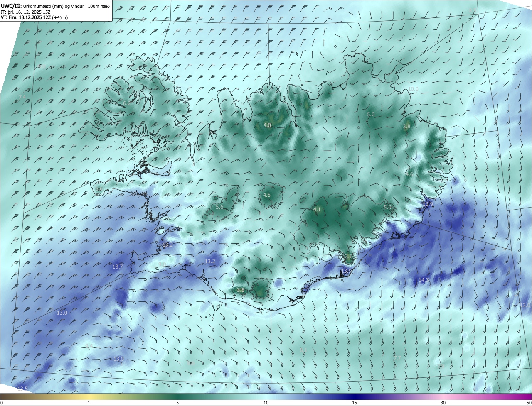Click the 14.3 precipitation value label
Image resolution: width=532 pixels, height=406 pixels.
coord(424,280)
